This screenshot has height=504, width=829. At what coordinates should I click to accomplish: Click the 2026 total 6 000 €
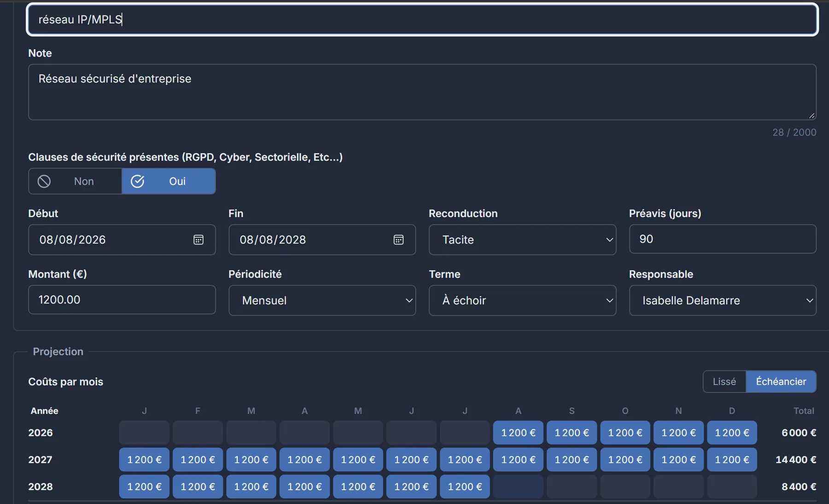pos(799,433)
